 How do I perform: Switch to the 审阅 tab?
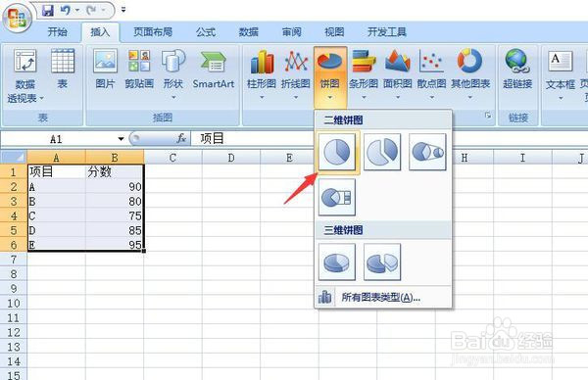click(292, 32)
